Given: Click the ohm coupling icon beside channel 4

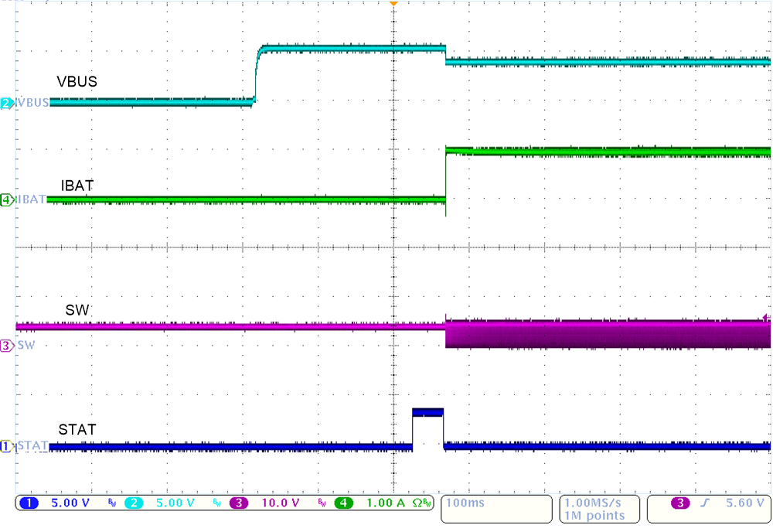Looking at the screenshot, I should coord(416,503).
